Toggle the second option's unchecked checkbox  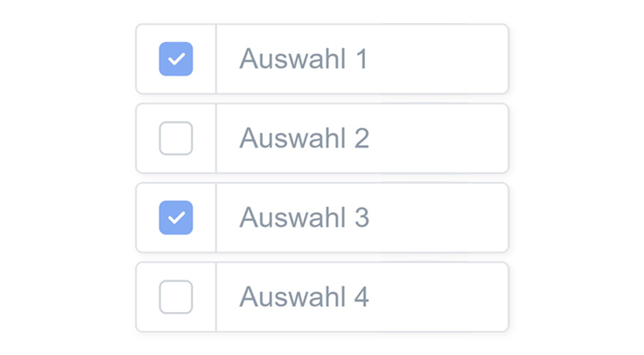(176, 138)
